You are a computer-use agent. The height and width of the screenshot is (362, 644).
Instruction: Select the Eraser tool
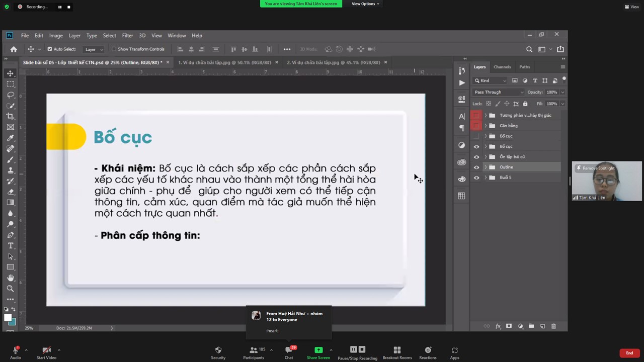tap(10, 192)
